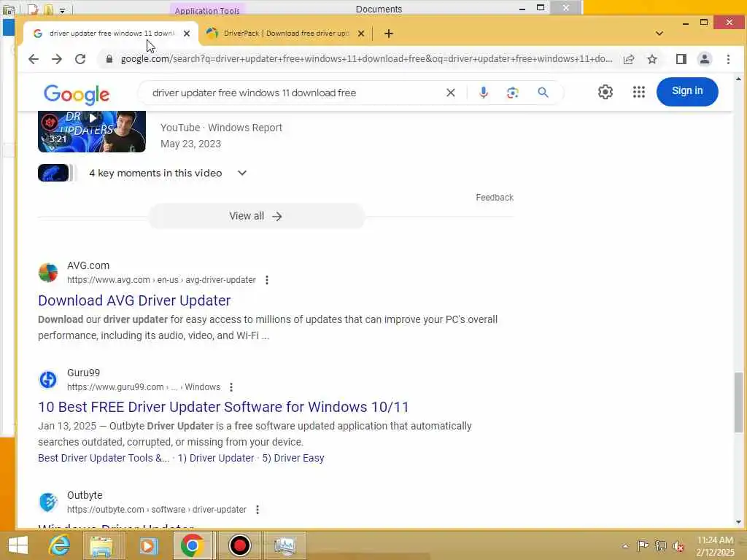Open Chrome side panel icon
The height and width of the screenshot is (560, 747).
pos(681,59)
